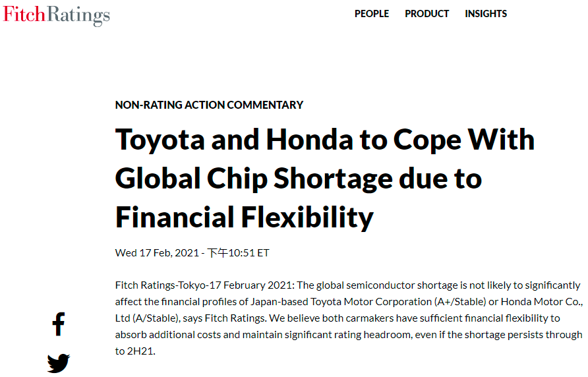Image resolution: width=588 pixels, height=377 pixels.
Task: Click headline line 'Toyota and Honda to Cope With'
Action: tap(324, 140)
